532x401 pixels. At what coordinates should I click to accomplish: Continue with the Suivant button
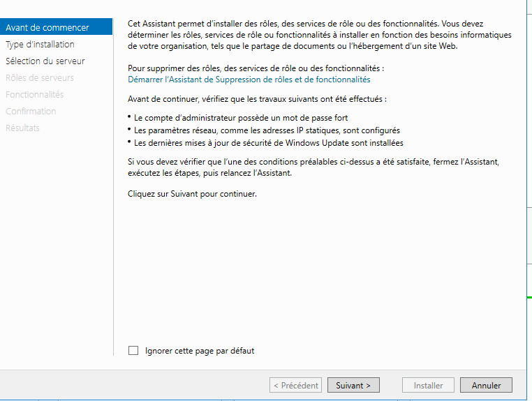[353, 386]
